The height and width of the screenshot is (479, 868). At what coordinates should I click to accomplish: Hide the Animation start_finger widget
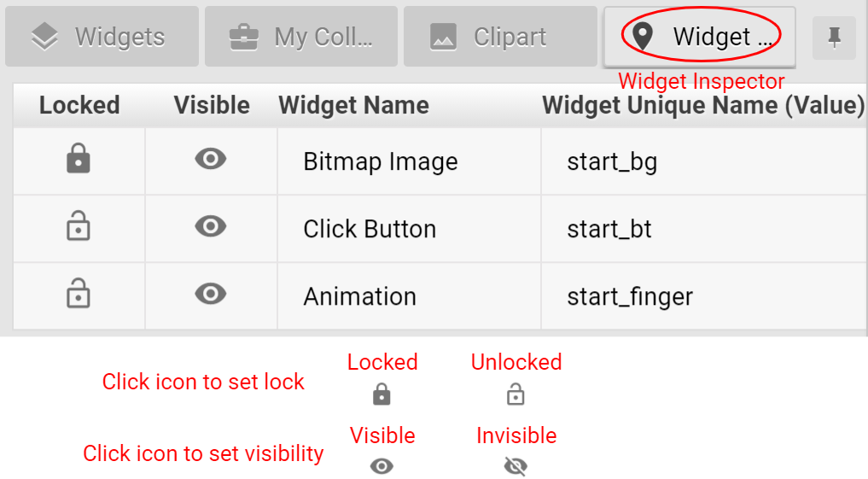[x=210, y=294]
